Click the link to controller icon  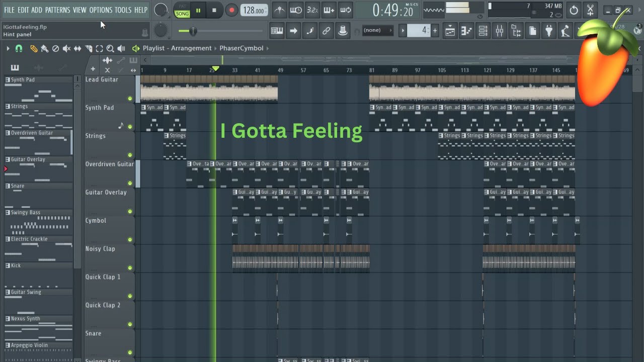pos(326,31)
